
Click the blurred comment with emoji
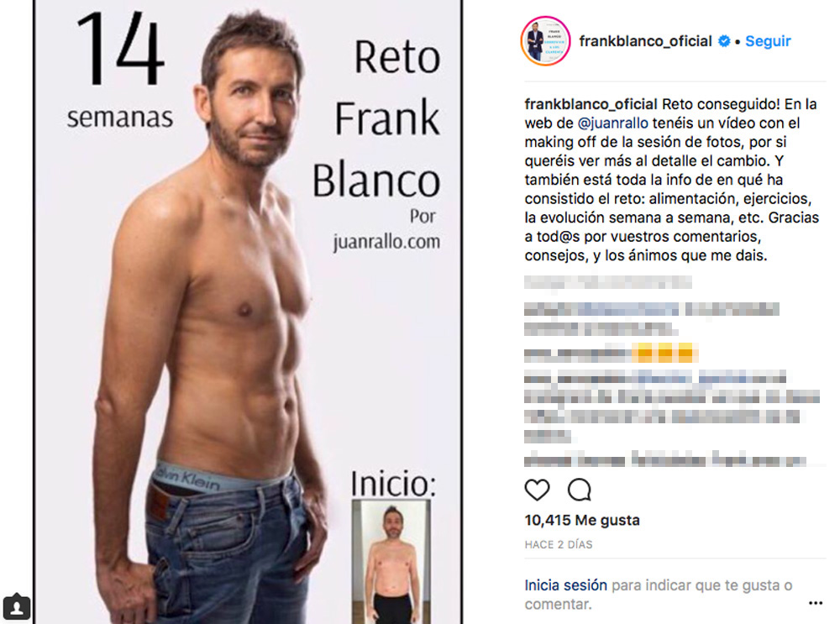click(611, 354)
